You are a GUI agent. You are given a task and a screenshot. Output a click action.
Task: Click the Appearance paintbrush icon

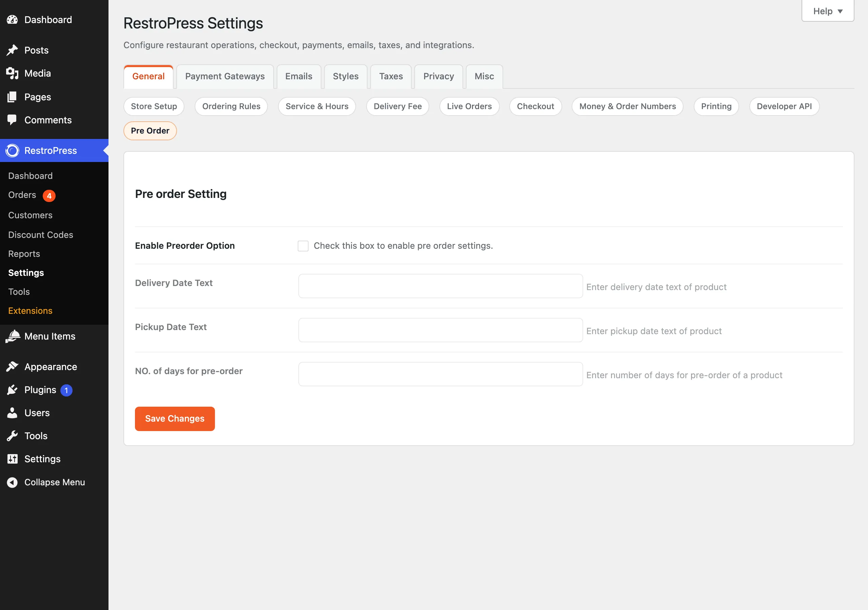click(12, 367)
